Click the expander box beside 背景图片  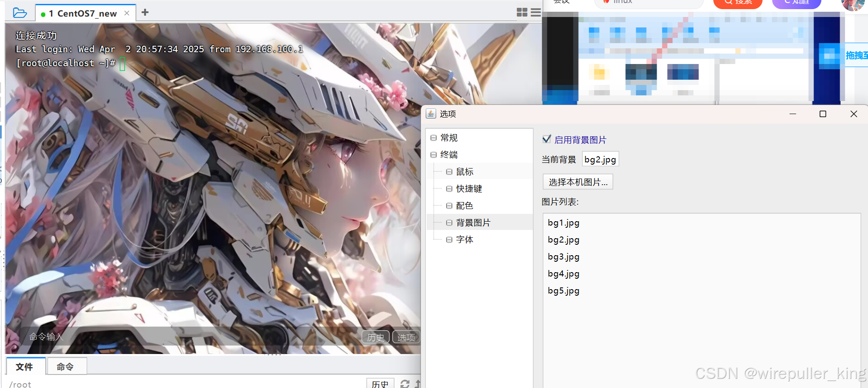pos(449,223)
